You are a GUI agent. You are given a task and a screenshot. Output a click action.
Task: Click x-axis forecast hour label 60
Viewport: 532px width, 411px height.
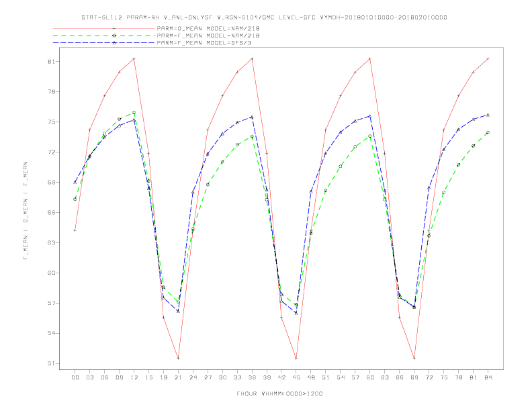point(370,377)
